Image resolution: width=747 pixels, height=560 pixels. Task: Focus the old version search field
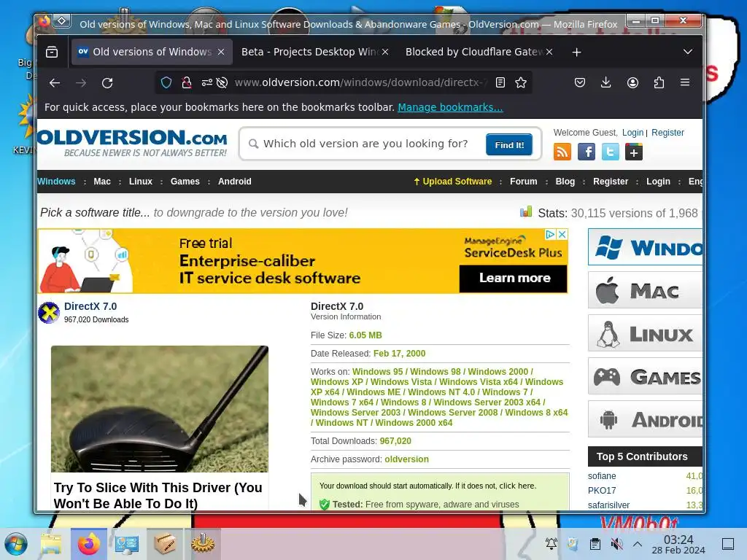tap(365, 144)
